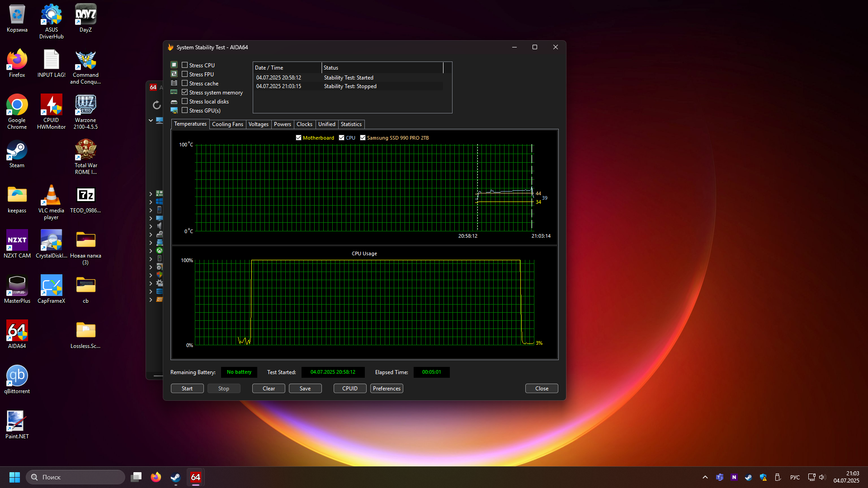This screenshot has height=488, width=868.
Task: Toggle the CPU temperature graph checkbox
Action: tap(341, 138)
